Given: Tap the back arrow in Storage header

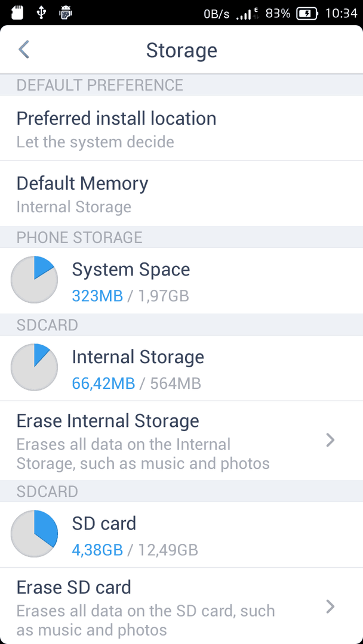Looking at the screenshot, I should click(x=24, y=49).
